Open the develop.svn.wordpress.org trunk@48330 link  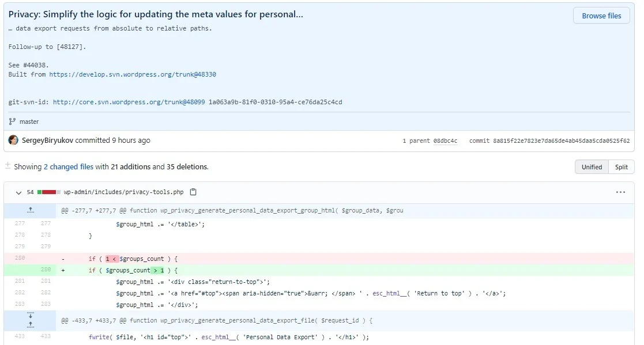coord(132,74)
